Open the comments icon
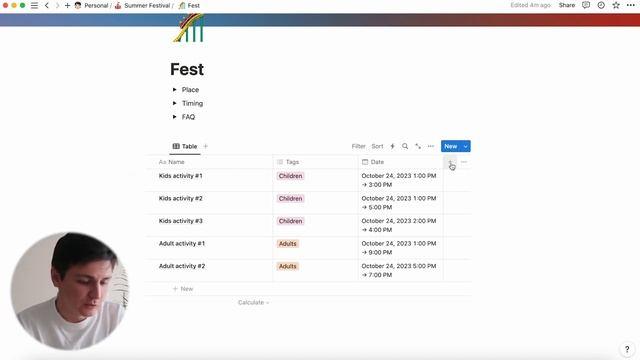The width and height of the screenshot is (640, 360). click(586, 5)
